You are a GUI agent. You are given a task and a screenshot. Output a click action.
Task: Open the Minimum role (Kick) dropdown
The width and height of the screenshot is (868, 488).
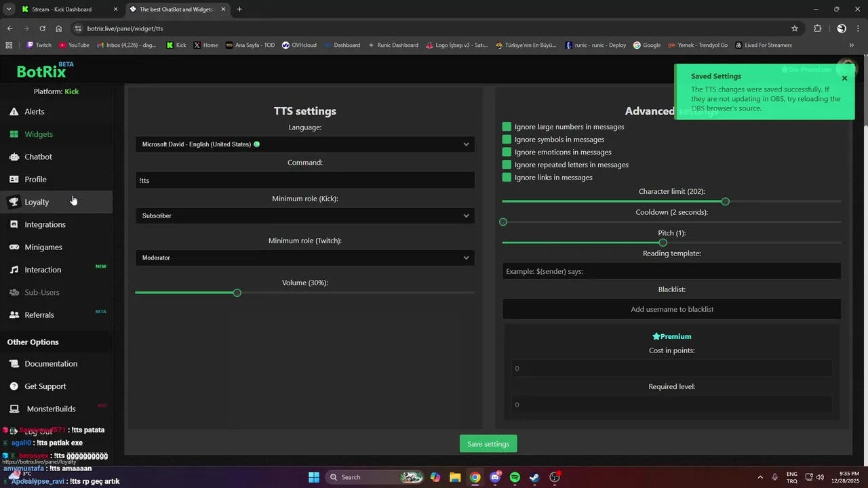click(305, 216)
